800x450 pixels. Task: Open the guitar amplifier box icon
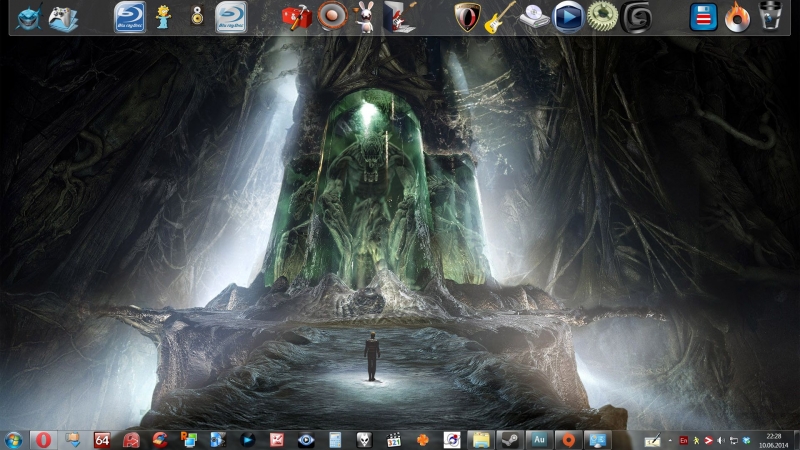pyautogui.click(x=399, y=17)
